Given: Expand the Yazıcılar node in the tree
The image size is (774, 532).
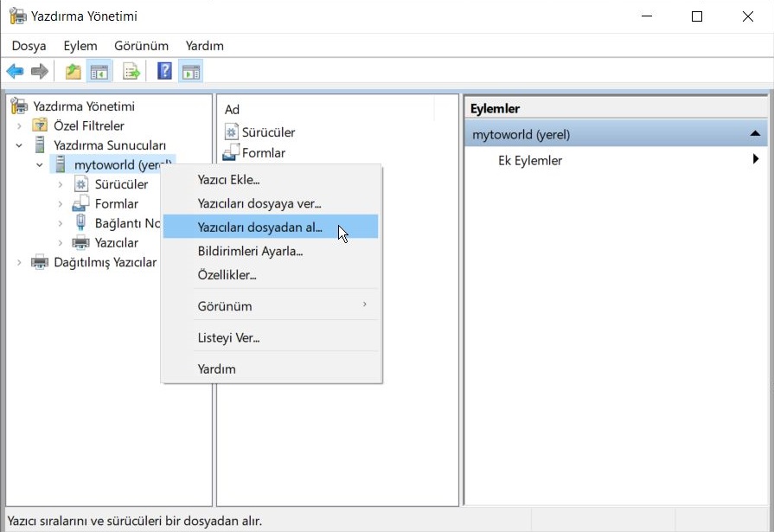Looking at the screenshot, I should (x=60, y=243).
